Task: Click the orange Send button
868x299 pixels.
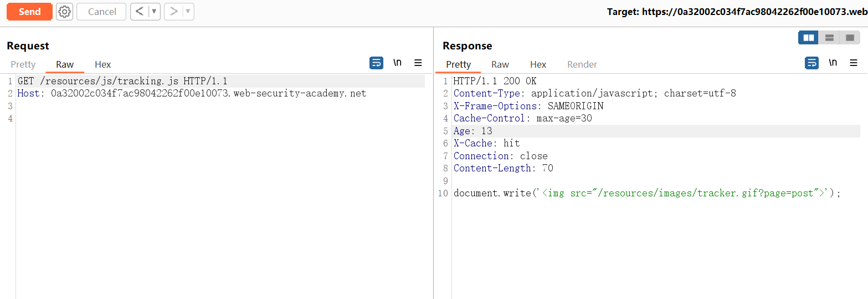Action: pyautogui.click(x=29, y=12)
